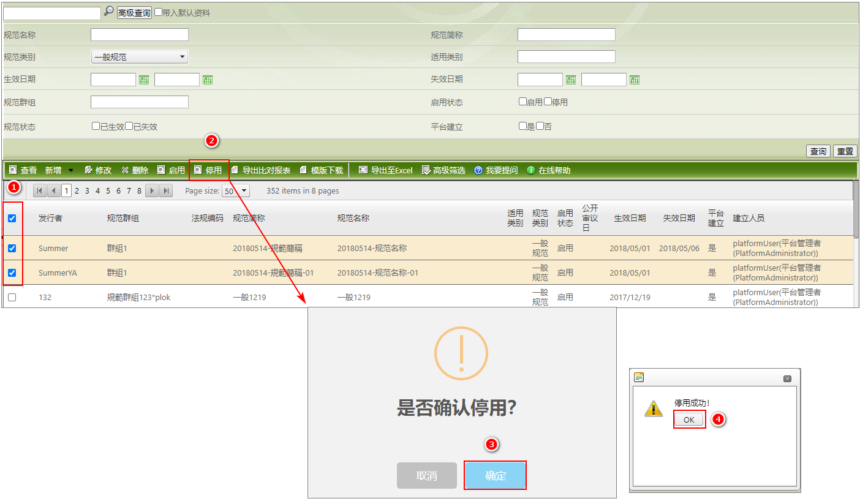
Task: Click 模版下载 toolbar item
Action: click(x=321, y=170)
